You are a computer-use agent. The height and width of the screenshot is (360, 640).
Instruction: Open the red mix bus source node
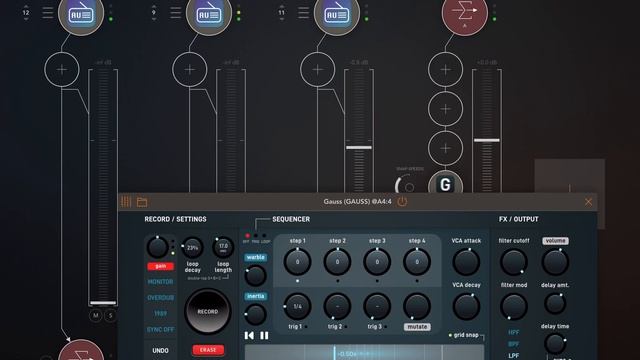[464, 13]
